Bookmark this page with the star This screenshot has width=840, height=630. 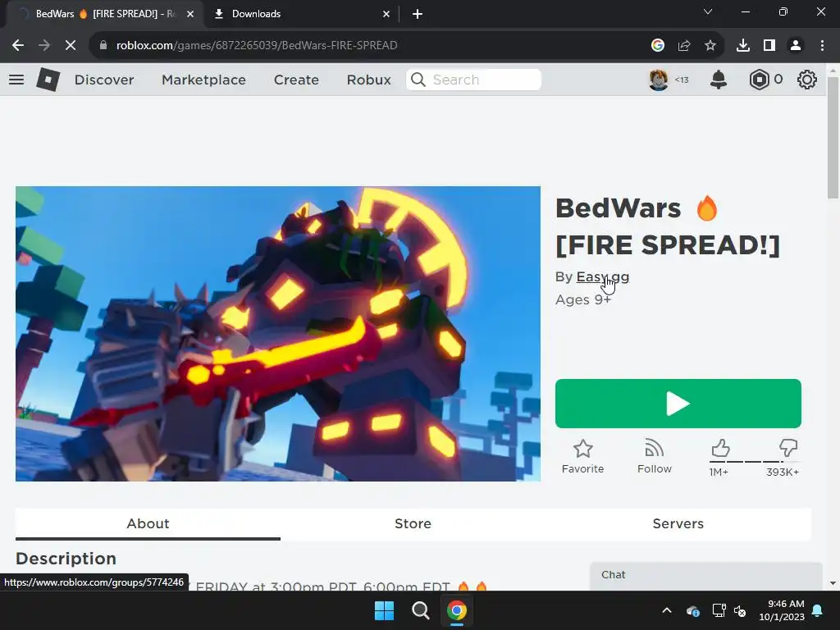[710, 46]
